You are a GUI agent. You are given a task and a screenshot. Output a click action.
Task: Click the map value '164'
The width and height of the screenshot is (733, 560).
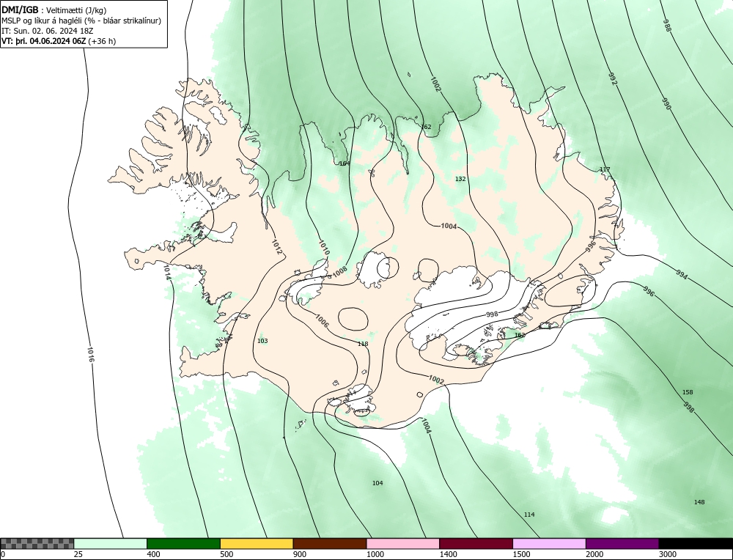pos(345,163)
